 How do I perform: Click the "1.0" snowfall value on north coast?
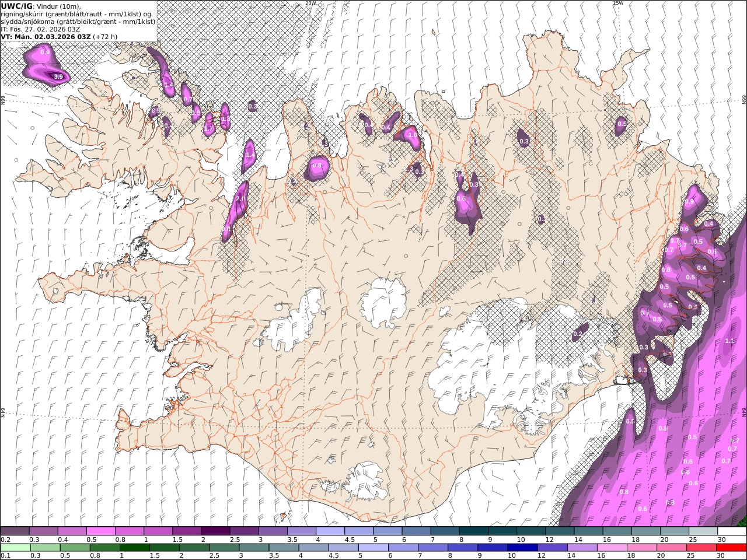[x=413, y=135]
